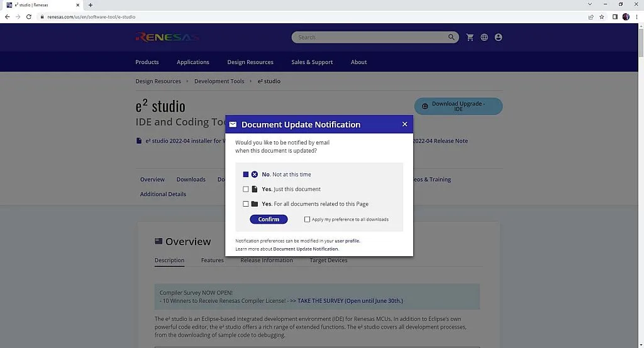
Task: Click the envelope icon in dialog header
Action: (x=233, y=124)
